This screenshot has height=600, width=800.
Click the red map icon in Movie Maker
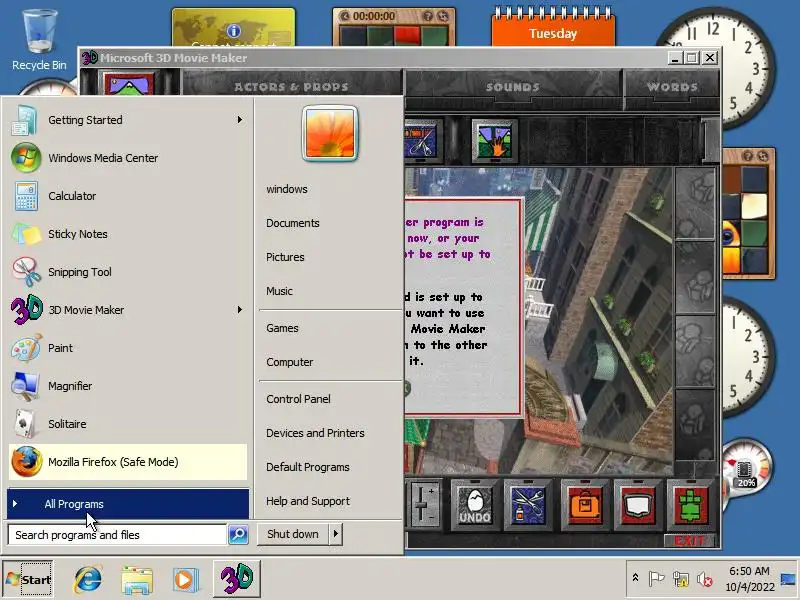[x=637, y=505]
